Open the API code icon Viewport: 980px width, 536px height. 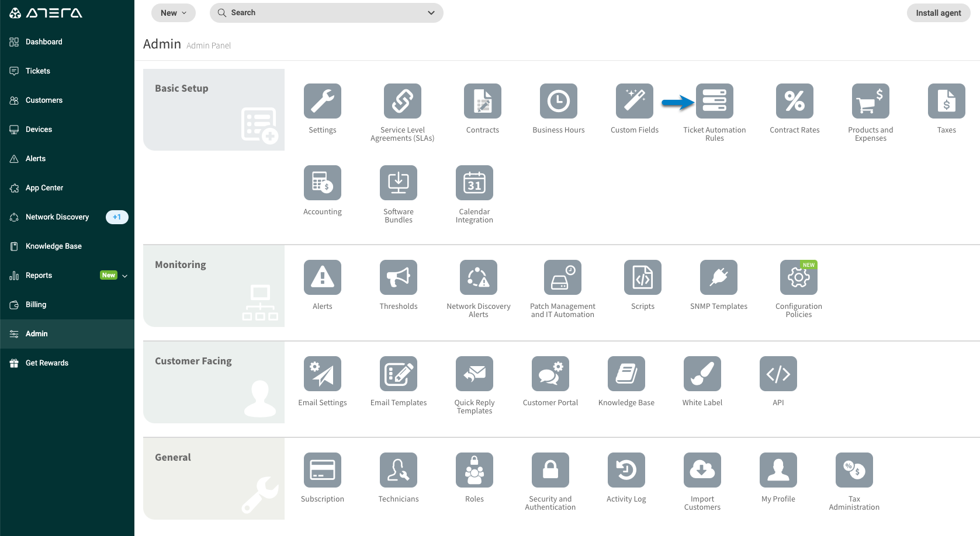tap(778, 374)
